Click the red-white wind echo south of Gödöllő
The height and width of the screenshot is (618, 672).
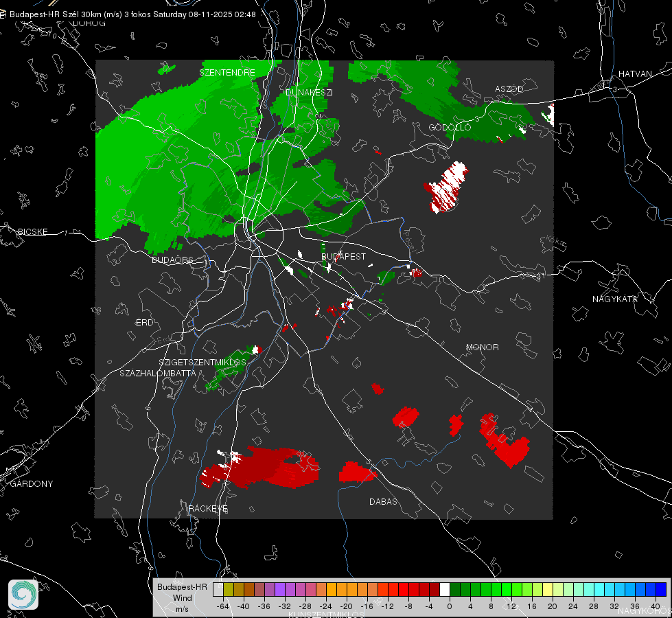click(x=447, y=187)
